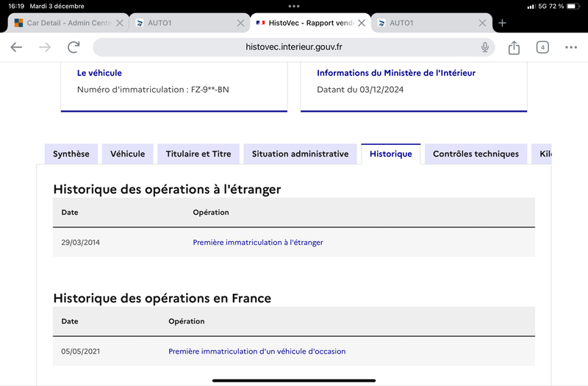
Task: Open the partially visible Kilométrage tab
Action: (x=542, y=154)
